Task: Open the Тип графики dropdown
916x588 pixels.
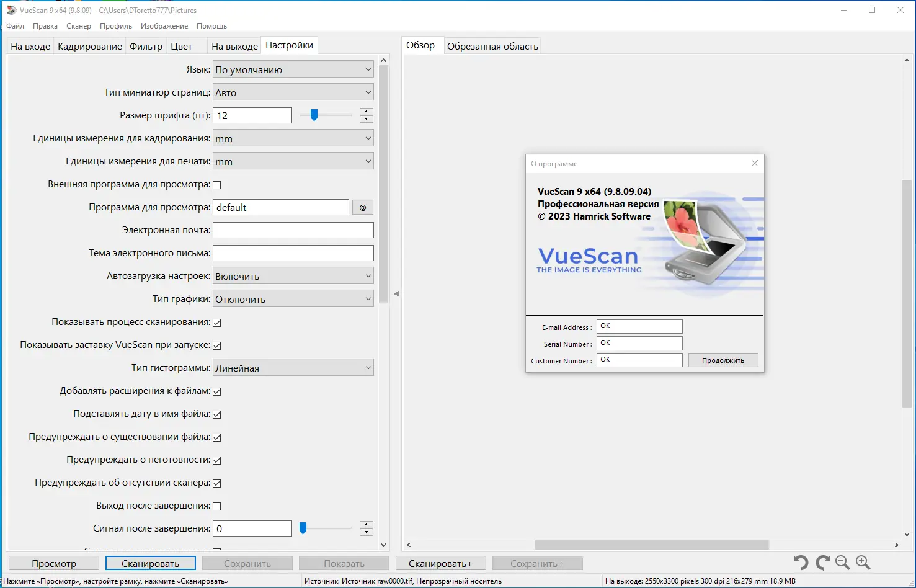Action: pyautogui.click(x=293, y=299)
